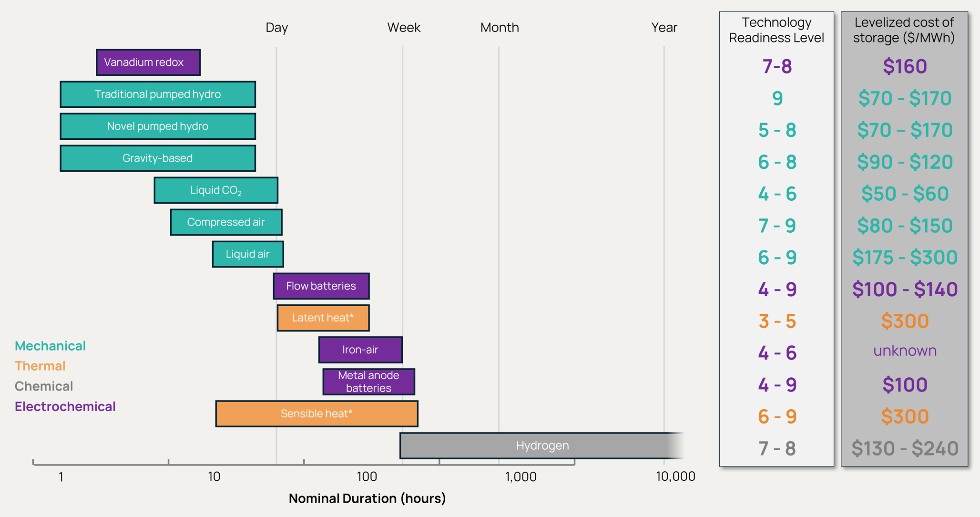980x517 pixels.
Task: Click the 100 axis tick label
Action: (367, 477)
